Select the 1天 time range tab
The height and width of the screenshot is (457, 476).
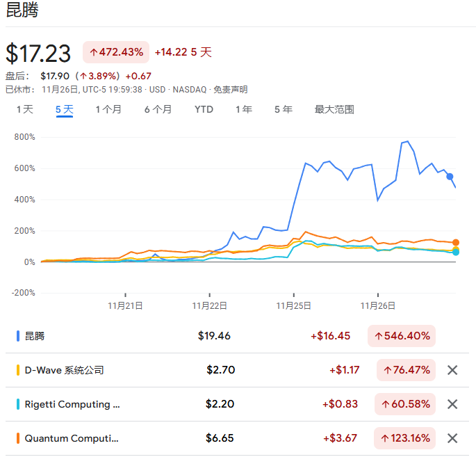[24, 109]
